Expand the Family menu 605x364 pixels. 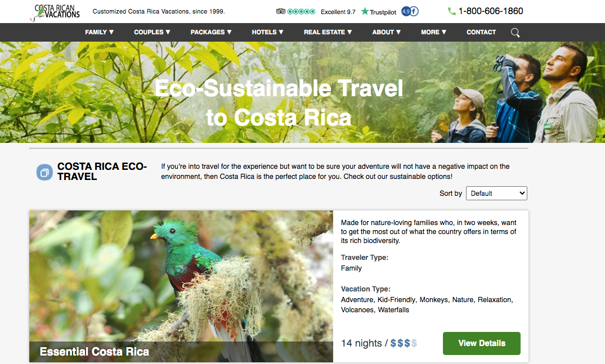[x=100, y=32]
